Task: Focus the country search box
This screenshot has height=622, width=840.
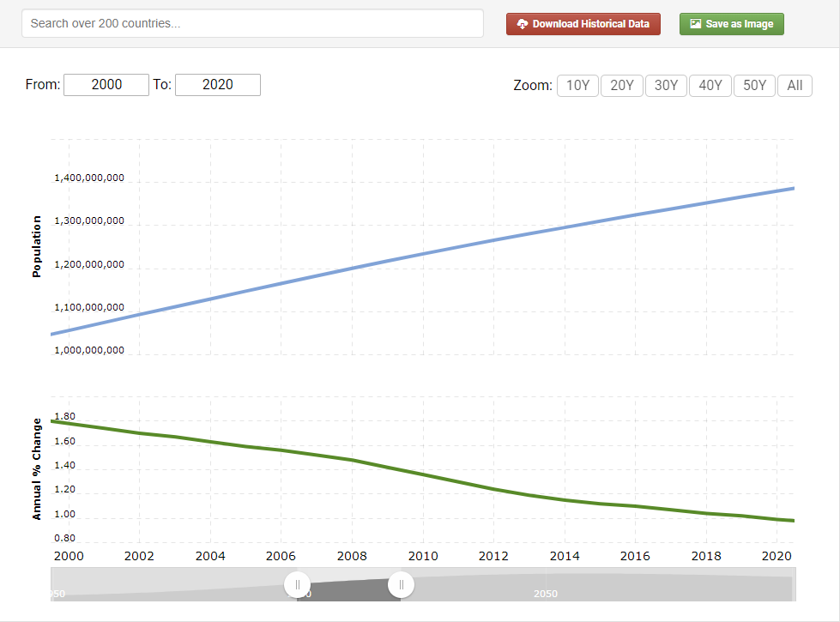Action: click(252, 24)
